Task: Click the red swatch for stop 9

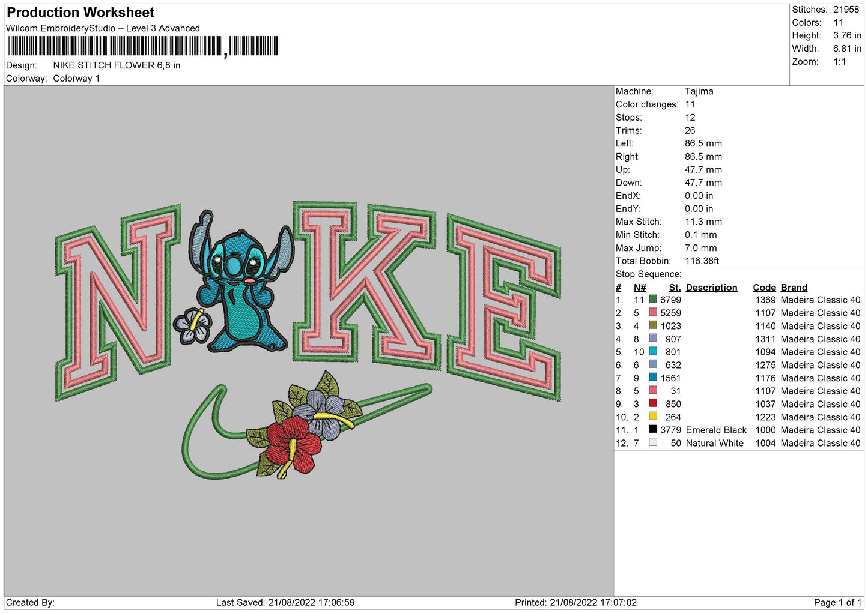Action: click(x=653, y=403)
